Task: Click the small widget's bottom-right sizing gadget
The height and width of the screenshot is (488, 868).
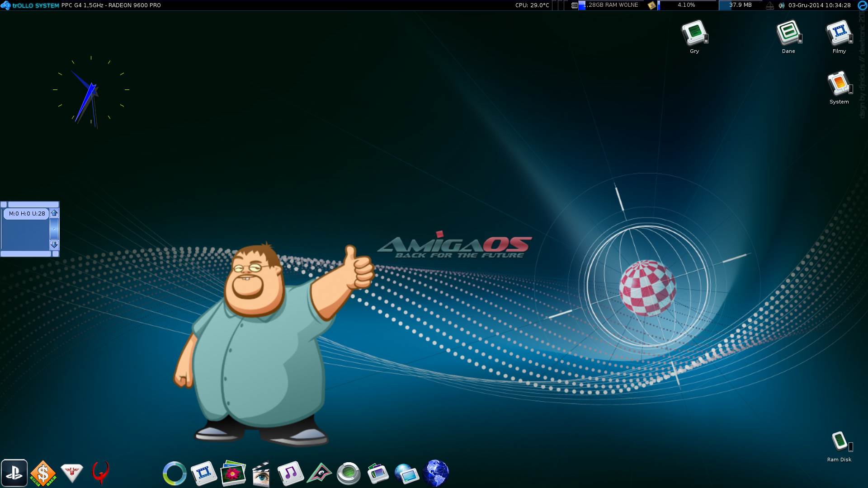Action: click(56, 254)
